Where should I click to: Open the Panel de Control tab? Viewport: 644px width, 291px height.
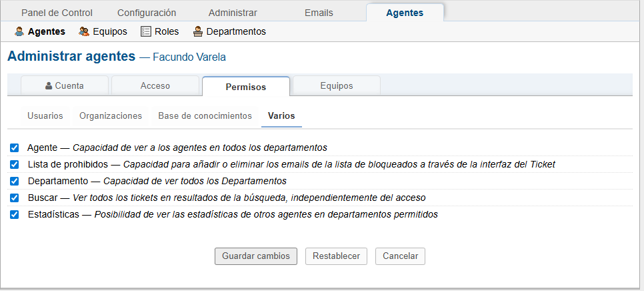57,13
